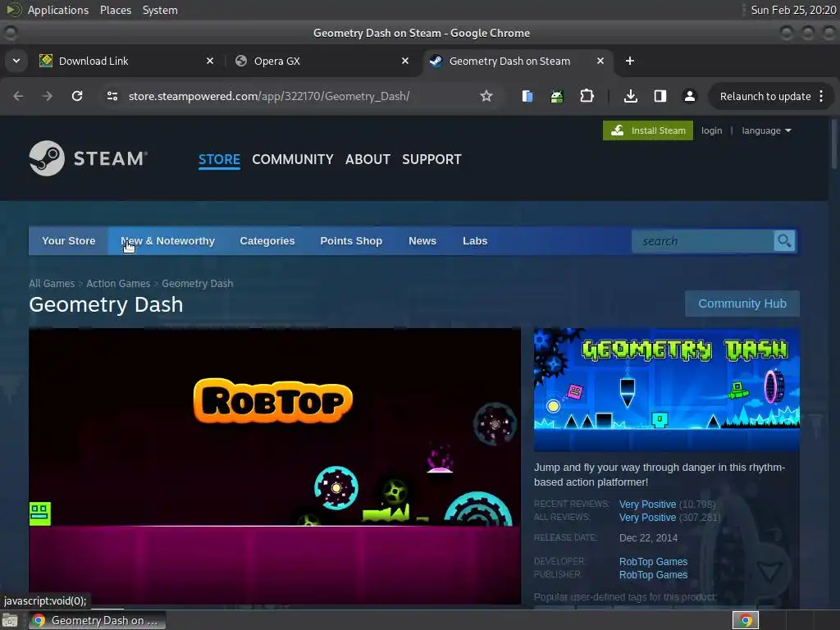This screenshot has width=840, height=630.
Task: Open the System menu
Action: click(x=160, y=10)
